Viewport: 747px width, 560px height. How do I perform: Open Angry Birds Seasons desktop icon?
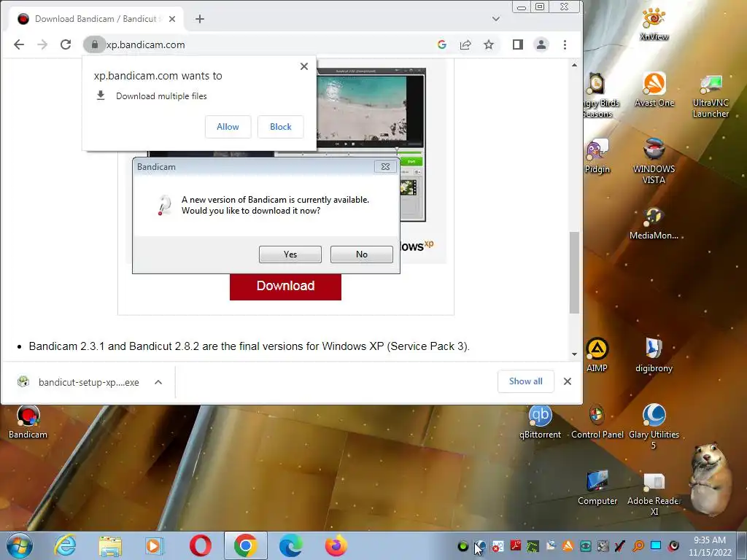click(x=598, y=96)
